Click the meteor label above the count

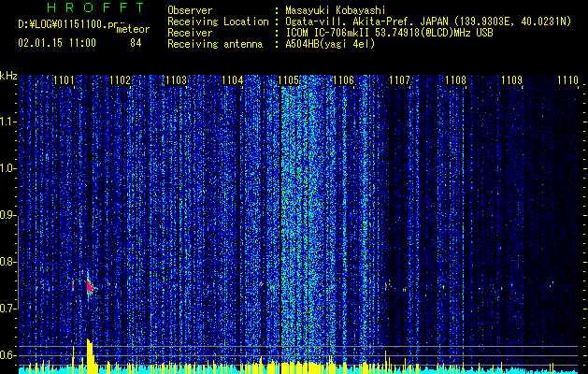pos(133,29)
